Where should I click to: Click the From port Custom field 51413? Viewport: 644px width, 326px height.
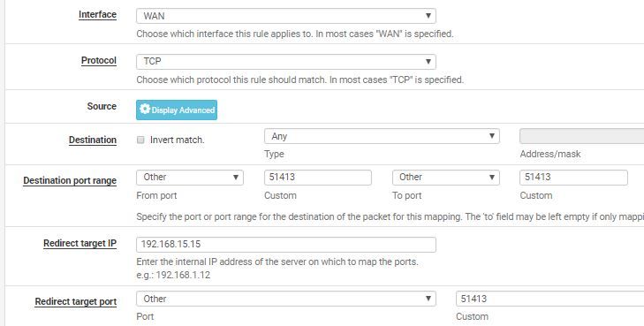tap(318, 178)
